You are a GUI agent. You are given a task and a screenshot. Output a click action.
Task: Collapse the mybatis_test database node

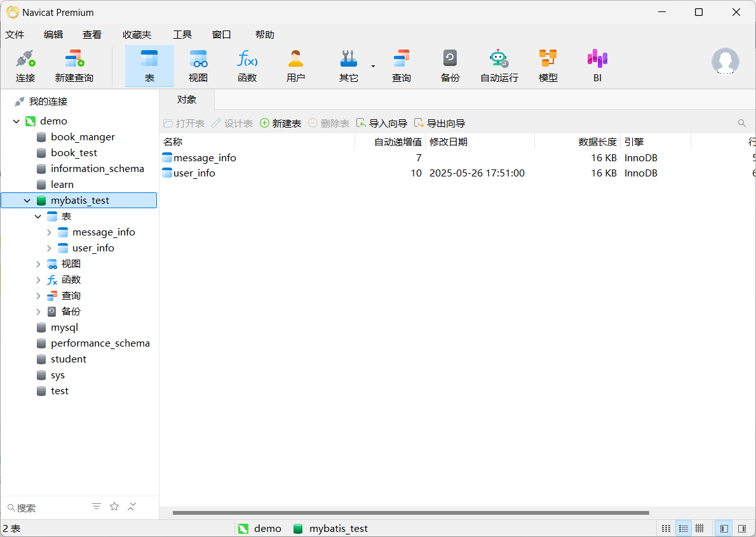tap(27, 201)
